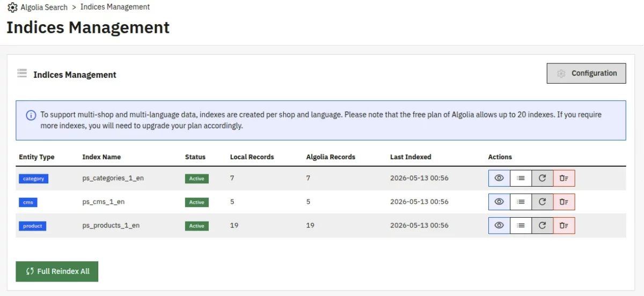Viewport: 644px width, 296px height.
Task: Reindex the ps_cms_1_en index
Action: 542,202
